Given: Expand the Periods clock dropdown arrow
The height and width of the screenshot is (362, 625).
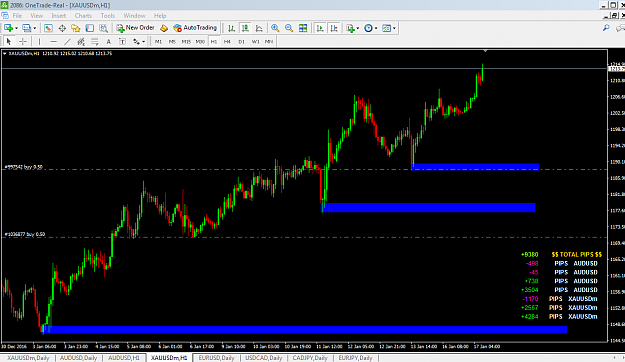Looking at the screenshot, I should coord(376,28).
